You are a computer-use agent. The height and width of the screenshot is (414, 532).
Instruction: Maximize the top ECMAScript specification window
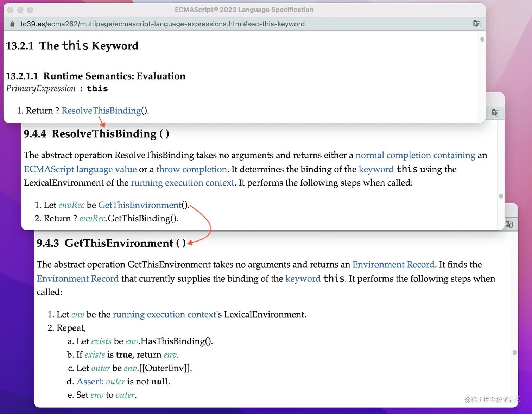pyautogui.click(x=30, y=10)
